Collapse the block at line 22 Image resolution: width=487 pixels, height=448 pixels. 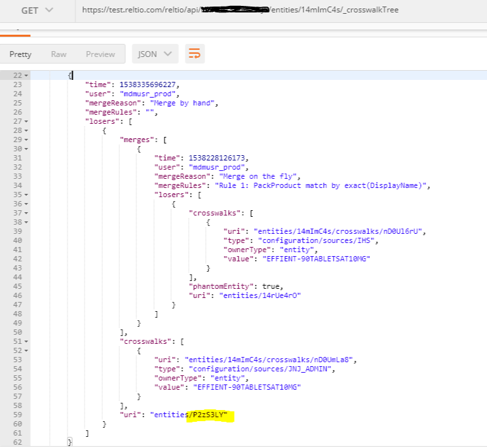click(x=26, y=75)
